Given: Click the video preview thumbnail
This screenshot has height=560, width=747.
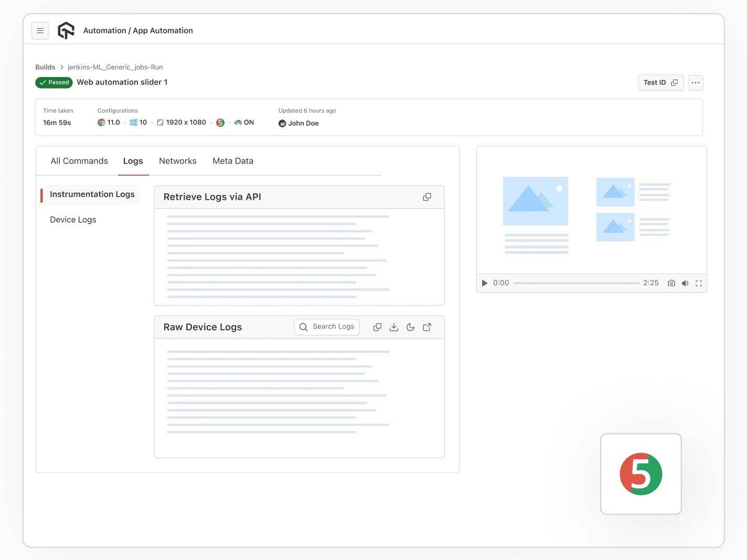Looking at the screenshot, I should (591, 210).
